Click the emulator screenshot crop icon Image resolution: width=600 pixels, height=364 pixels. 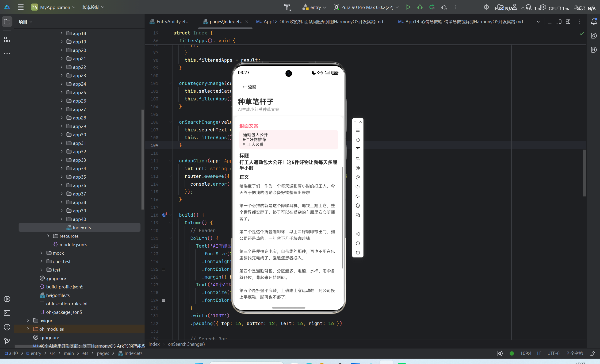point(358,159)
